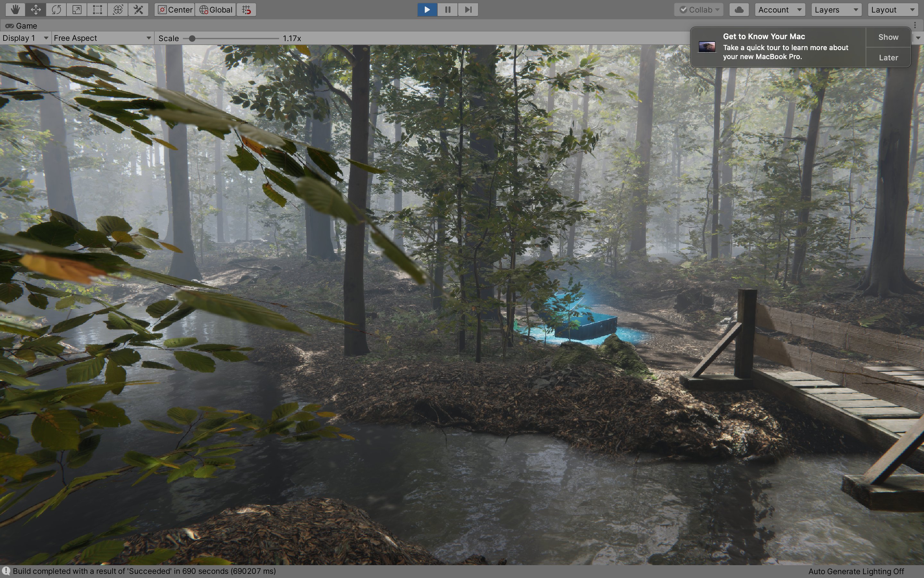
Task: Open the Display 1 dropdown
Action: pyautogui.click(x=26, y=38)
